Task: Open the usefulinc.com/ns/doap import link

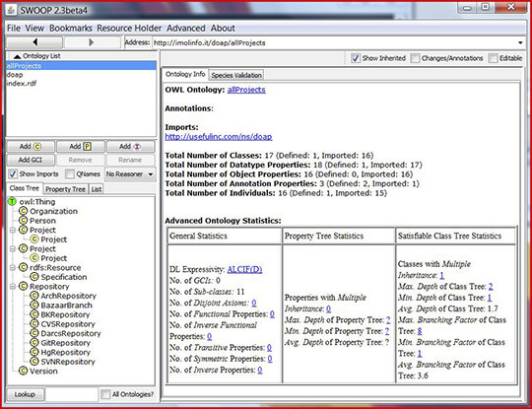Action: 219,136
